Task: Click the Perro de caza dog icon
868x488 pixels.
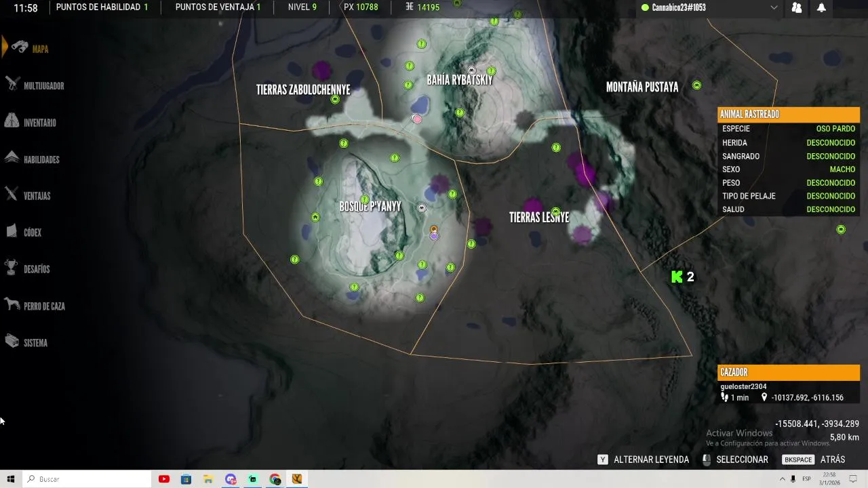Action: (x=12, y=305)
